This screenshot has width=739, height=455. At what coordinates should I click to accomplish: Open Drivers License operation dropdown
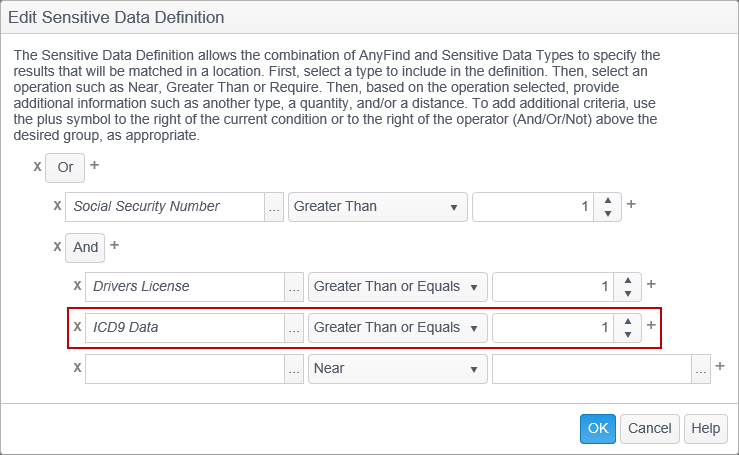pos(397,287)
